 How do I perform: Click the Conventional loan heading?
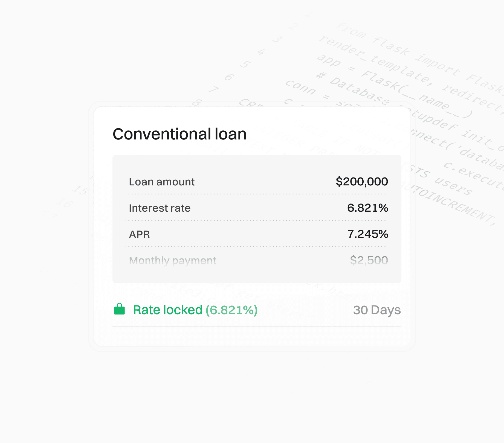179,134
